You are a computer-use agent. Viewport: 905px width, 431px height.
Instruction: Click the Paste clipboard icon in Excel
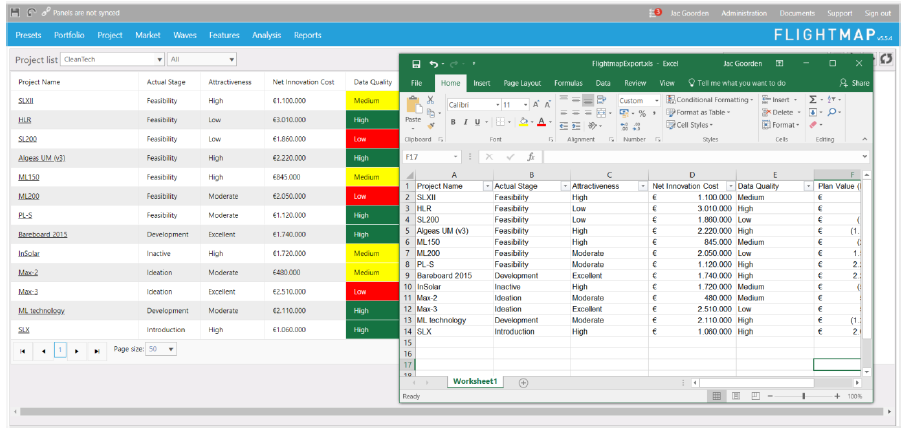coord(413,106)
